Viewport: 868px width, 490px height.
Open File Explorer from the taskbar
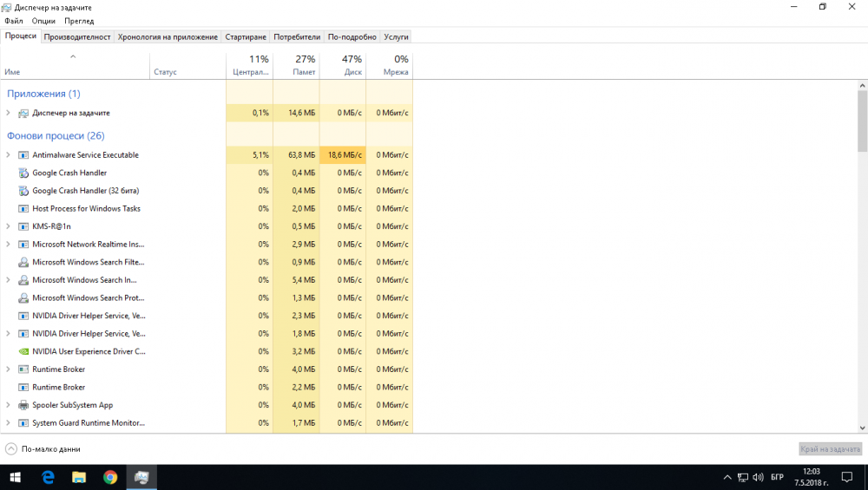tap(79, 477)
